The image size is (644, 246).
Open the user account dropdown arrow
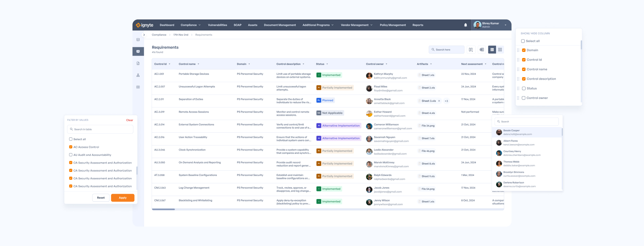pyautogui.click(x=505, y=25)
